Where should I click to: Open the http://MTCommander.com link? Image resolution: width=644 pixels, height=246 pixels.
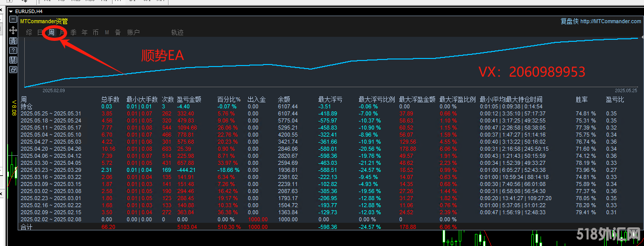(x=611, y=21)
